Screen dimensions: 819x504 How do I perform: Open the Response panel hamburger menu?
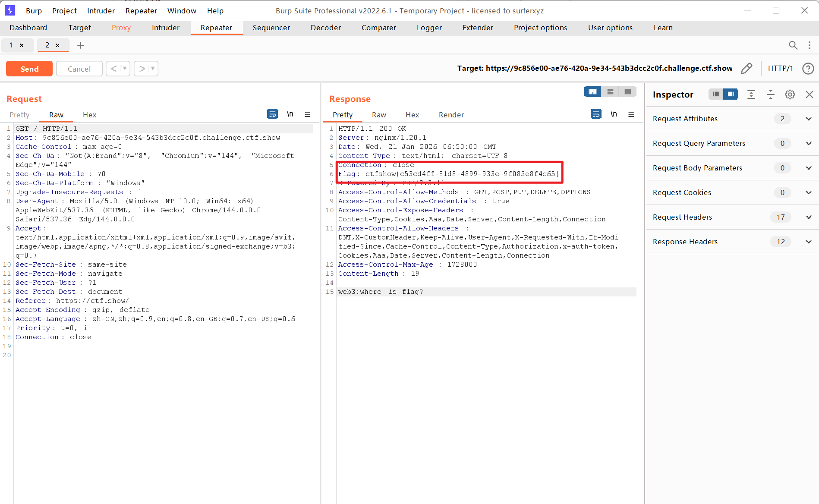click(x=631, y=114)
